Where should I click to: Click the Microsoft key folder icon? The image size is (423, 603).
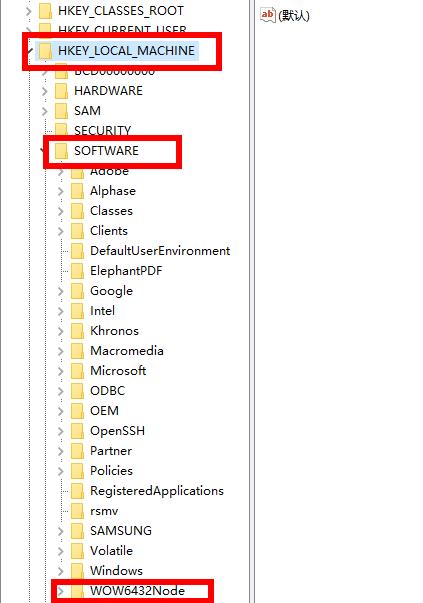[77, 371]
